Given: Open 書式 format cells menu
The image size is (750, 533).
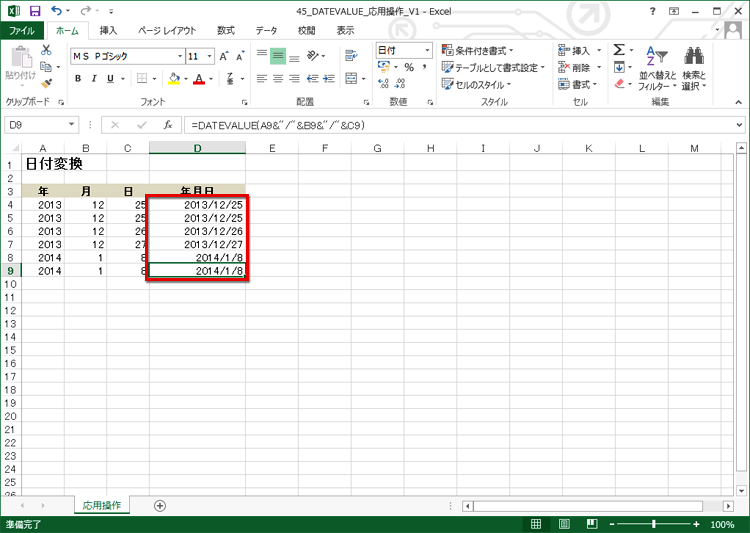Looking at the screenshot, I should pos(578,85).
